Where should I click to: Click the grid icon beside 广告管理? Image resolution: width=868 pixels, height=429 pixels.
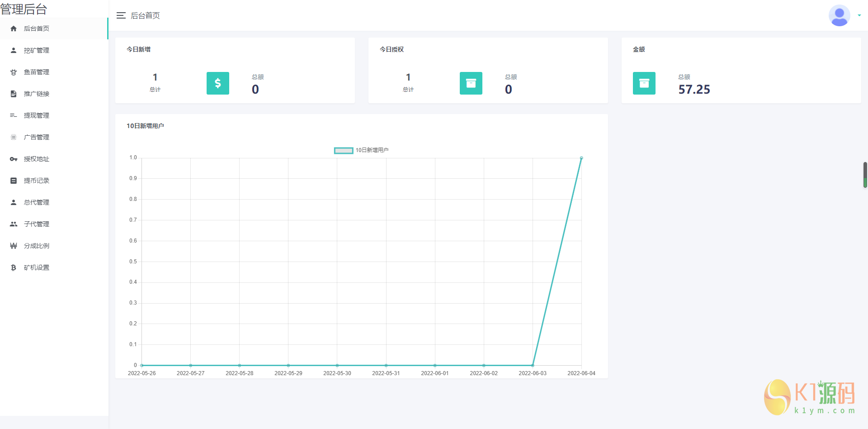coord(14,137)
